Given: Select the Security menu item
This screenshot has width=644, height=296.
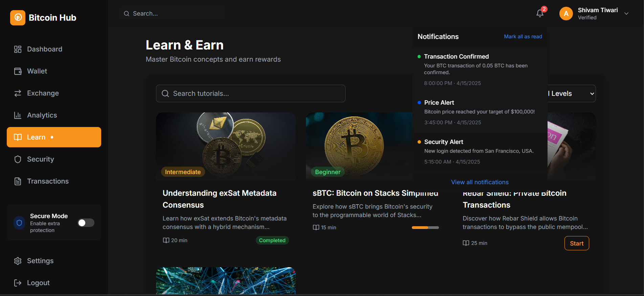Looking at the screenshot, I should [54, 159].
